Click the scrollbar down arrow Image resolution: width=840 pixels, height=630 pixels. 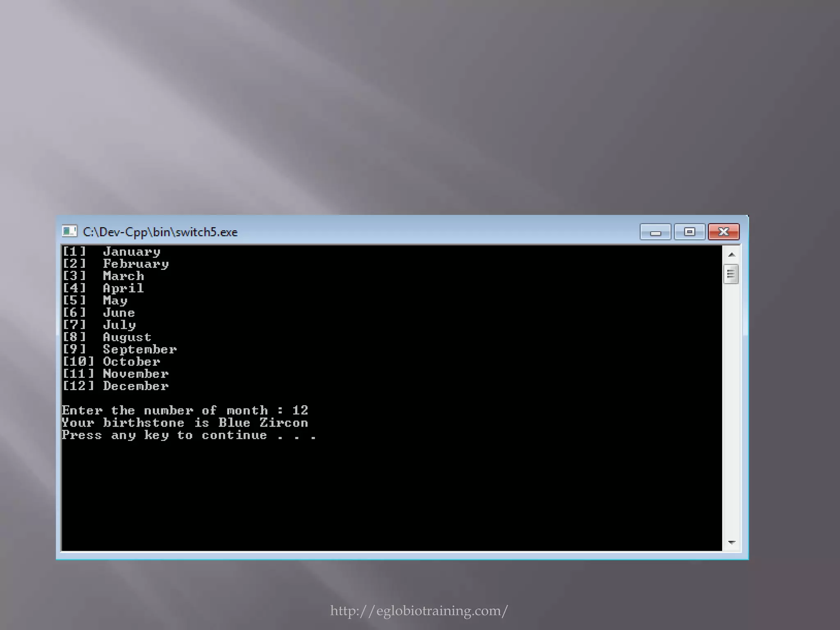tap(731, 542)
